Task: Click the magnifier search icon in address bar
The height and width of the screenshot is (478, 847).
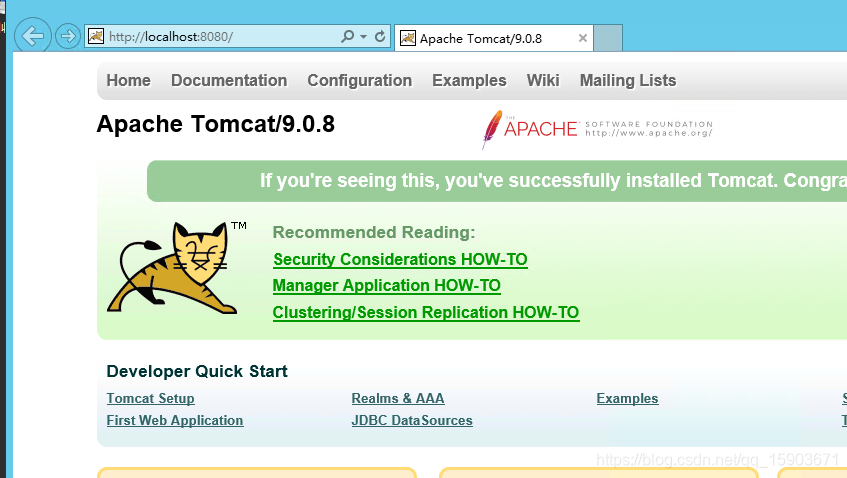Action: [347, 36]
